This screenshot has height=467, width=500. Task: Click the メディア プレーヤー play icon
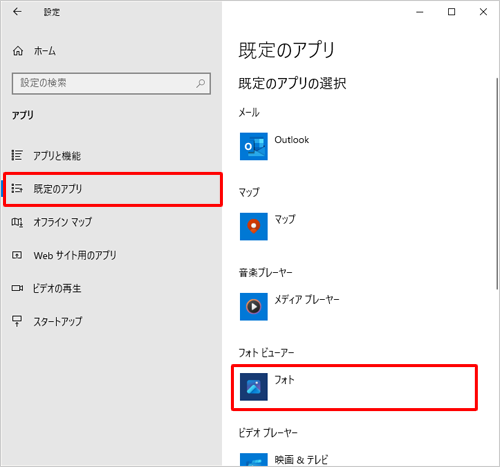[254, 306]
